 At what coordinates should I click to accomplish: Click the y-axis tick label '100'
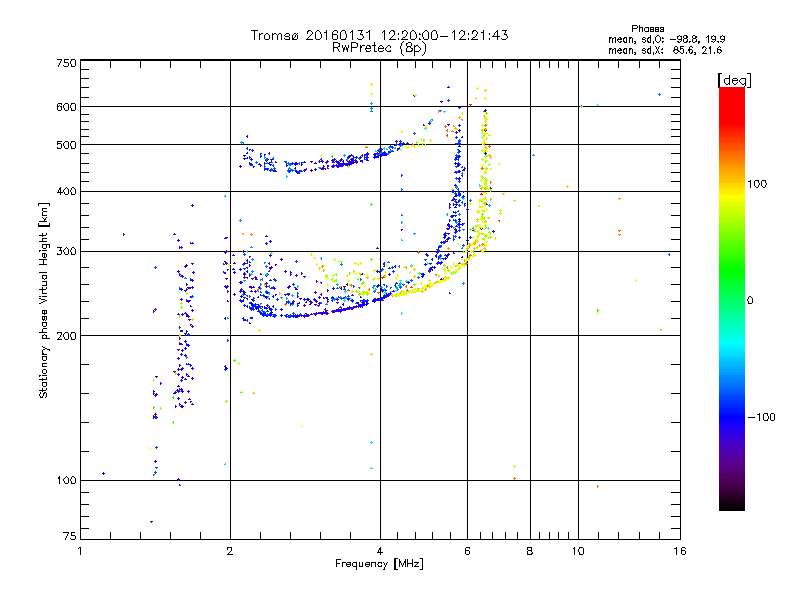click(x=66, y=481)
